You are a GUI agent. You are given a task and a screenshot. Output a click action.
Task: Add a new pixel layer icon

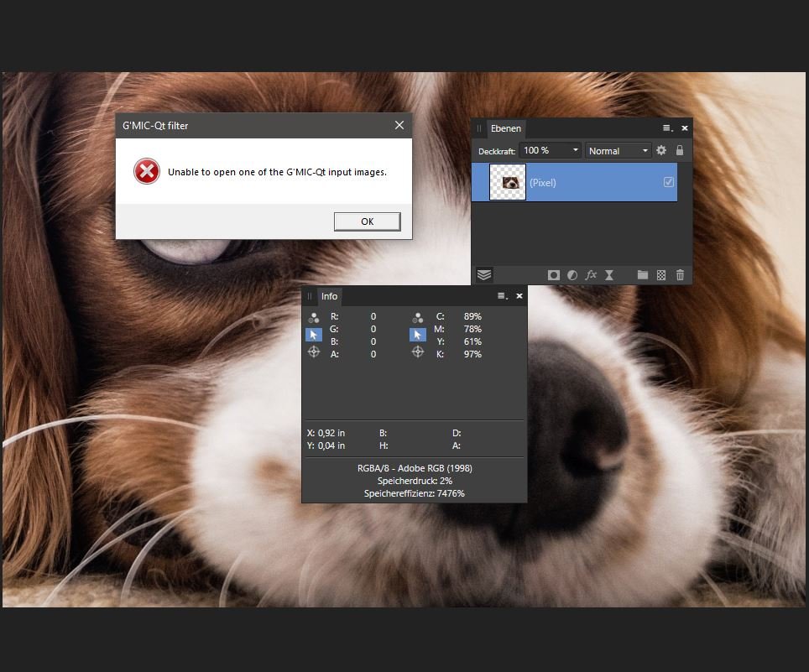click(x=661, y=275)
